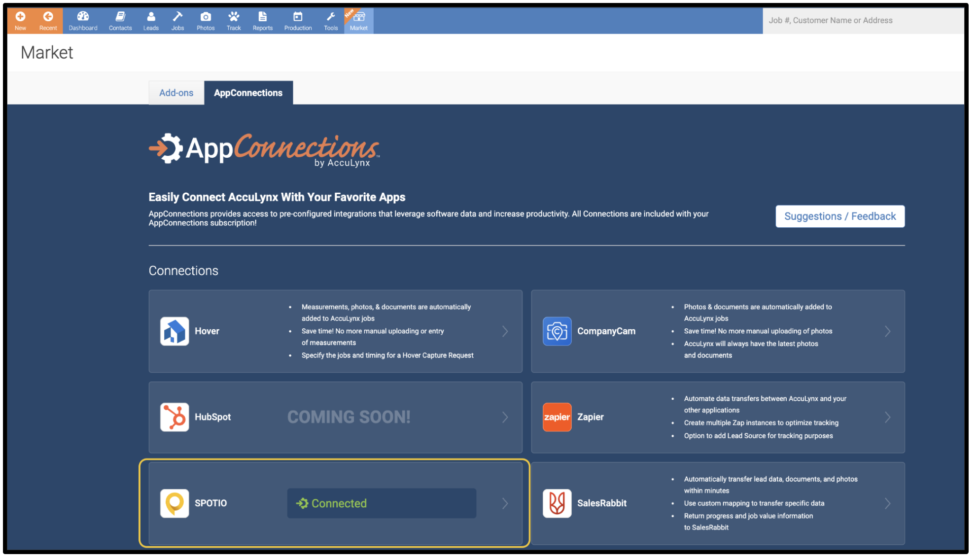Expand the CompanyCam connection chevron
This screenshot has width=978, height=560.
[x=888, y=332]
